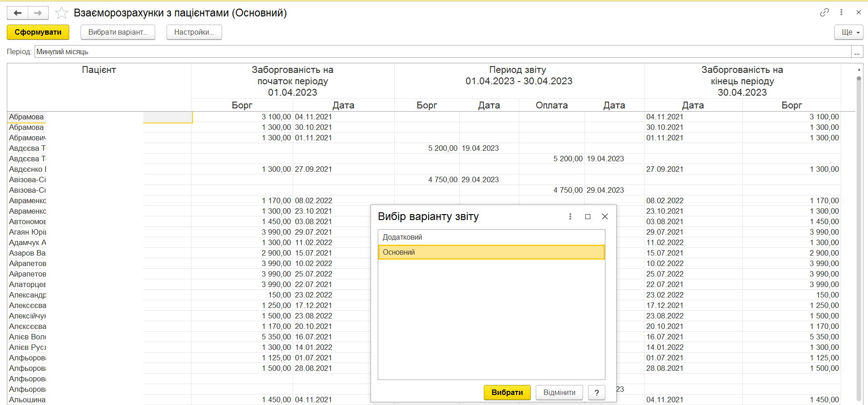Select the Основний variant in the list
The image size is (868, 405).
[x=491, y=252]
